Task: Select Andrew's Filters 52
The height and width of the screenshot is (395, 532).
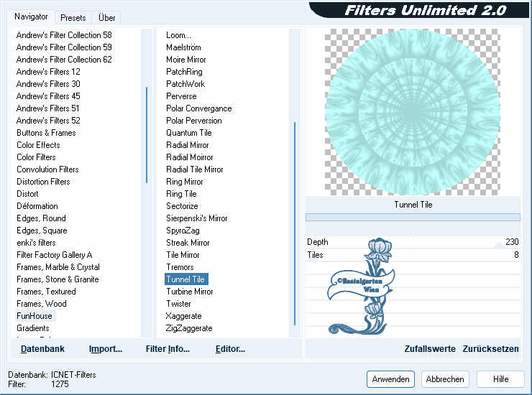Action: point(48,121)
